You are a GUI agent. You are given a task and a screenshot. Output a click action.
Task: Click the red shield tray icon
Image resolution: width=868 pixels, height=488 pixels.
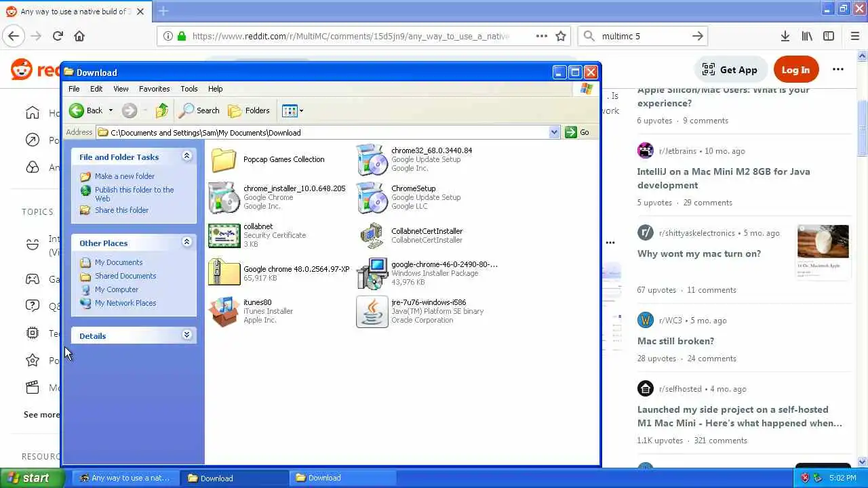tap(805, 478)
